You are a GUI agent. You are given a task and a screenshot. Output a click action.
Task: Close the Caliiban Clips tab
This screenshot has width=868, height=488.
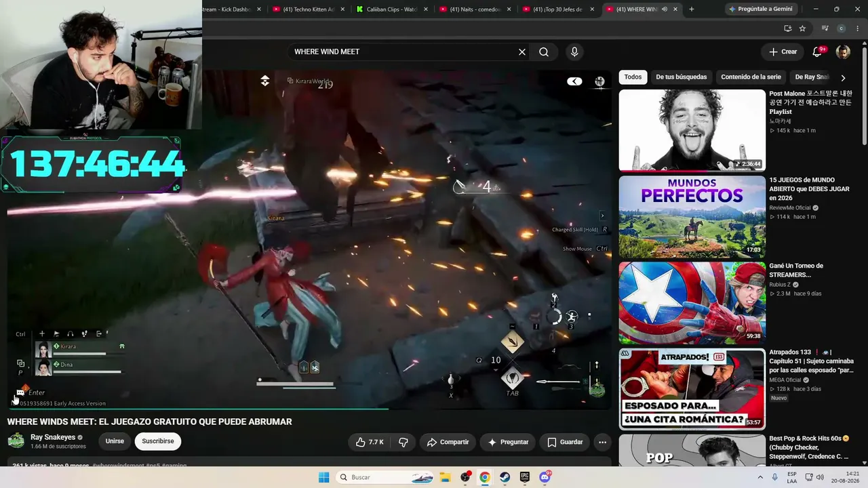tap(426, 9)
